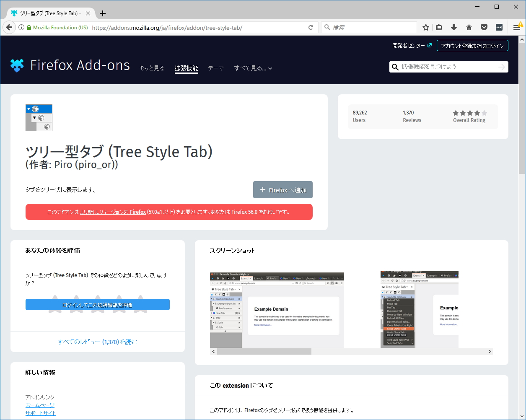Click the 詳しい情報 section heading

[40, 373]
